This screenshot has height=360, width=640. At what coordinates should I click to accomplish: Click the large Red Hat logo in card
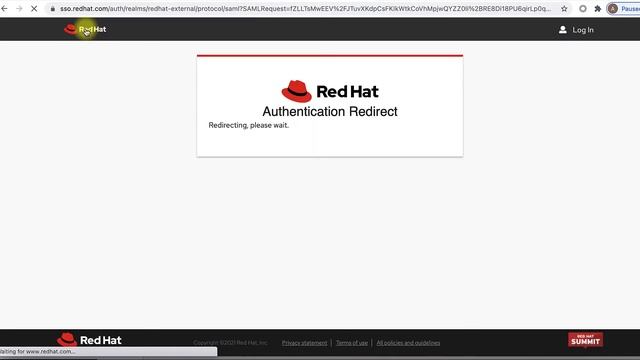330,91
